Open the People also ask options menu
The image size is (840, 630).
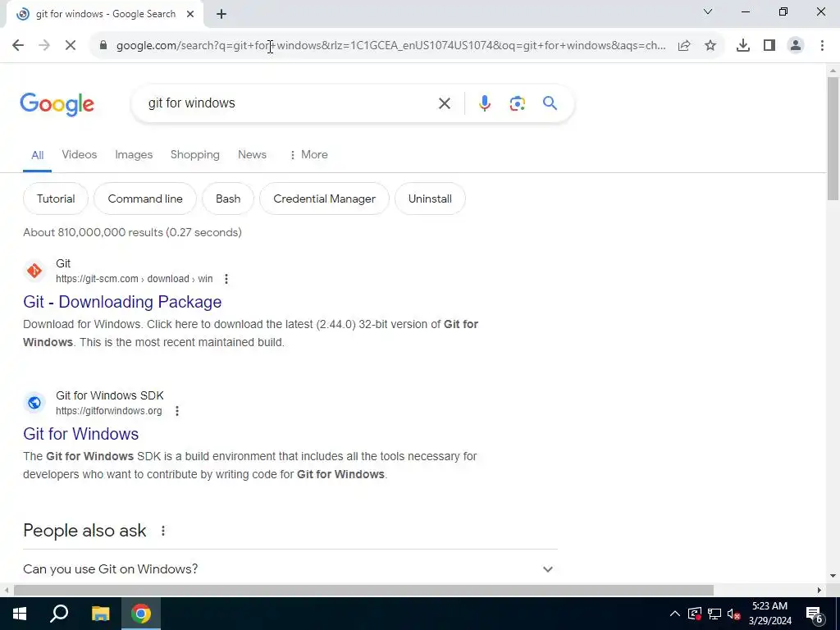[x=163, y=531]
